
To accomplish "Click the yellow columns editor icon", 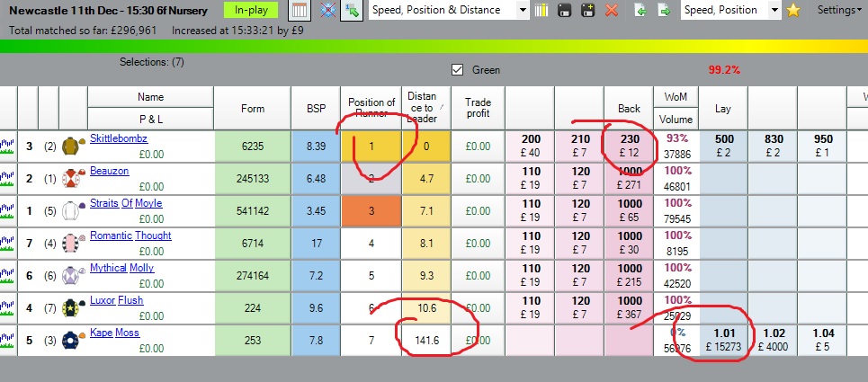I will 542,11.
